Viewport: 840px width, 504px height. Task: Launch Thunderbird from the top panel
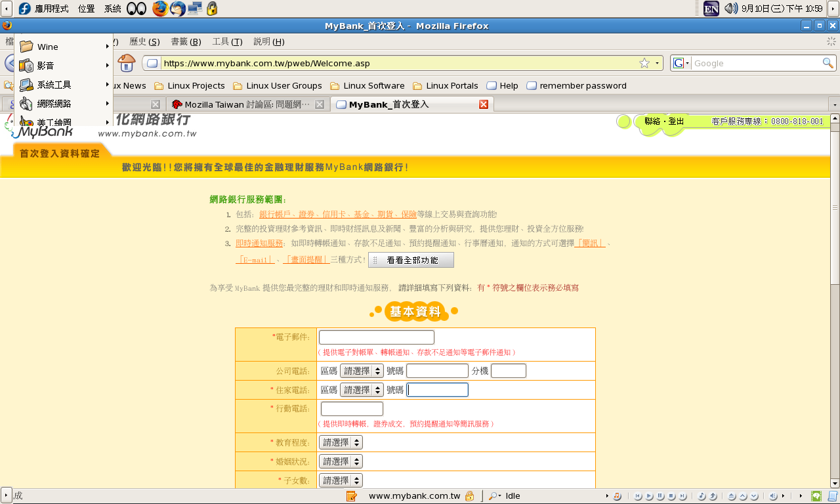click(177, 9)
